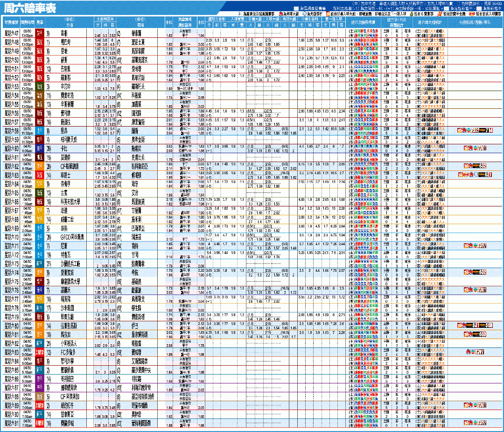Select home team 奧蘭多城 in row 星期六91
Screen dimensions: 504x432
pos(67,423)
